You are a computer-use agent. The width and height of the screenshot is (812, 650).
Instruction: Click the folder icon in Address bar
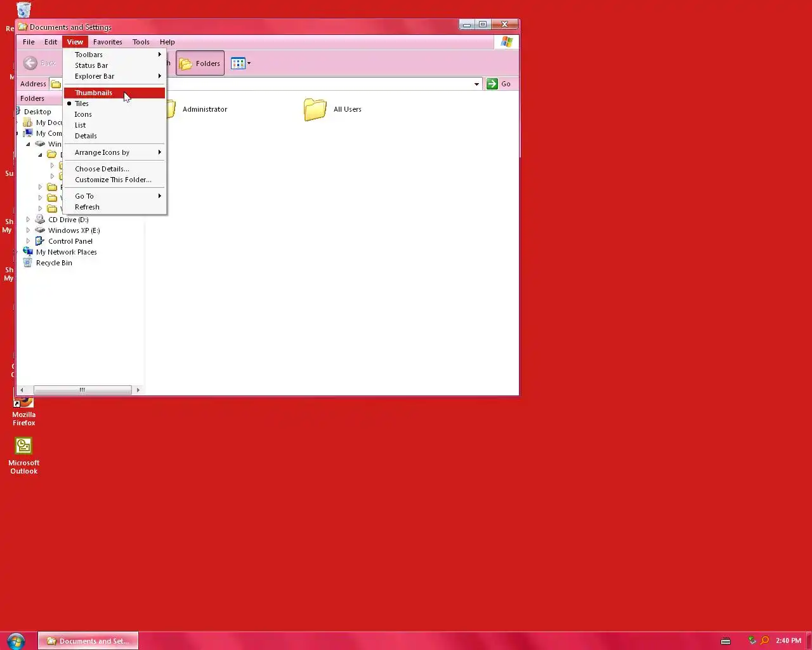(x=56, y=84)
